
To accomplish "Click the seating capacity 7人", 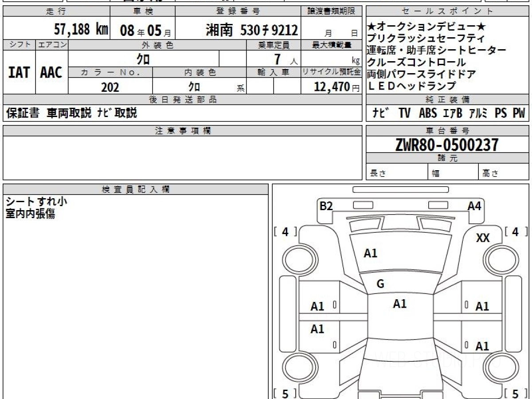I will 286,59.
